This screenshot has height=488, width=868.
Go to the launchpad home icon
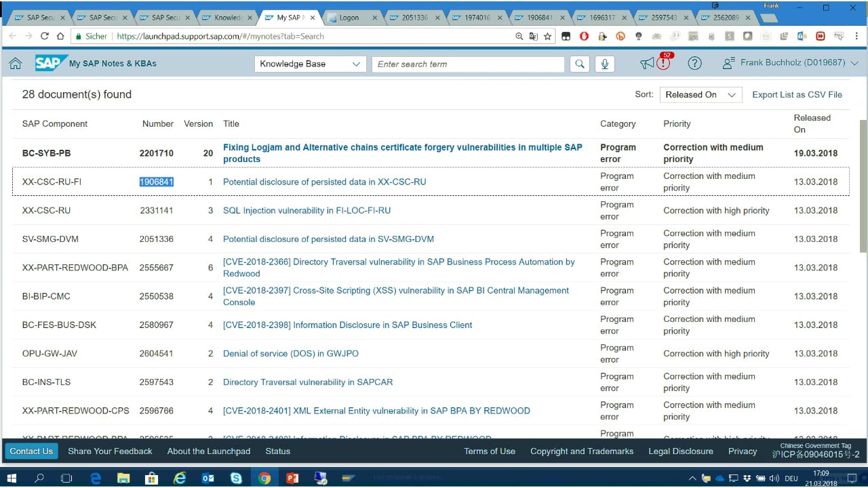pyautogui.click(x=15, y=64)
